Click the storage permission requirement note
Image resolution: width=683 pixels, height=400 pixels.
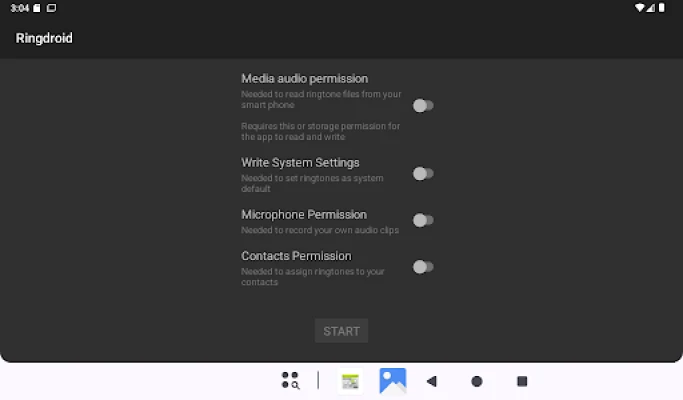click(320, 132)
